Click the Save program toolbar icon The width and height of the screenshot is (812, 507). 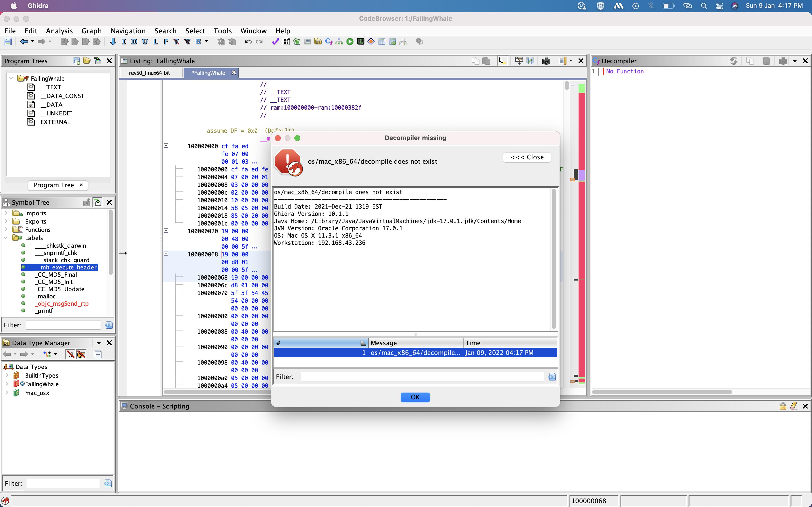(x=8, y=42)
